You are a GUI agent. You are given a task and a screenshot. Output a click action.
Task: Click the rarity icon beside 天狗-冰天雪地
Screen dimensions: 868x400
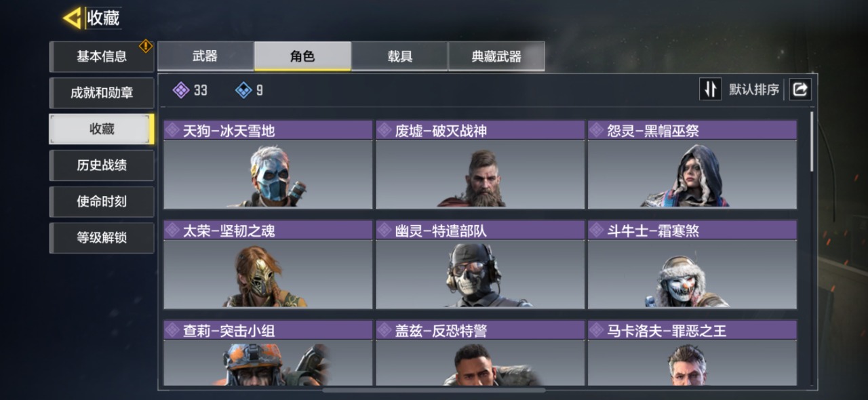(x=173, y=130)
